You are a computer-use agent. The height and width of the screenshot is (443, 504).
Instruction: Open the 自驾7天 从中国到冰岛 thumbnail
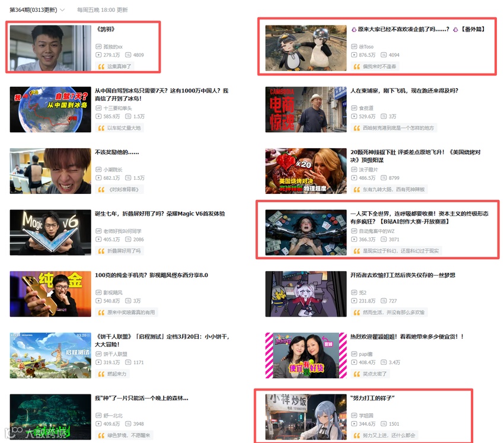50,109
